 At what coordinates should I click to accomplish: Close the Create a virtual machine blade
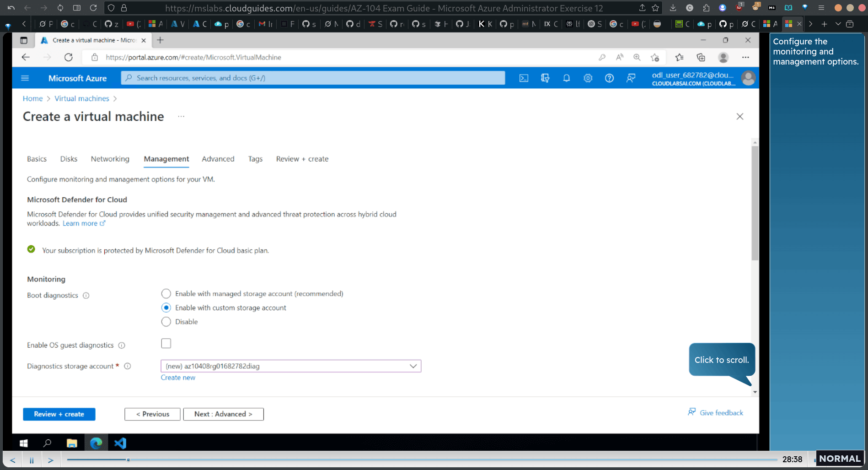point(740,117)
